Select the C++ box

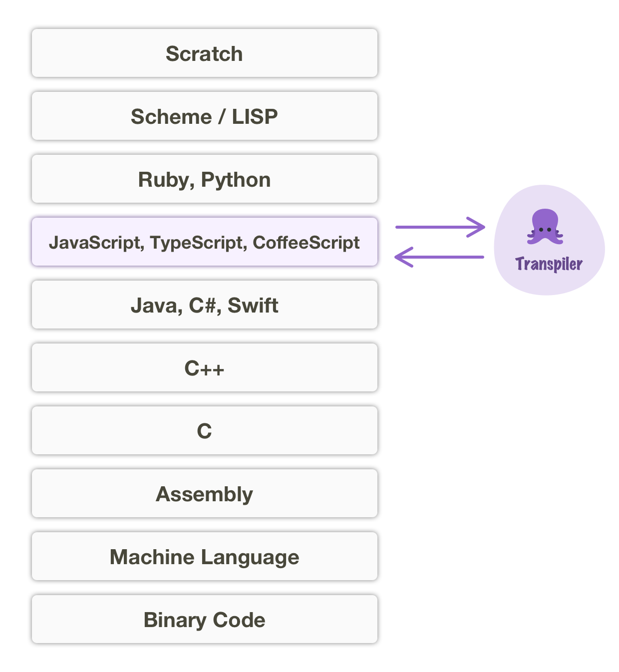(205, 367)
